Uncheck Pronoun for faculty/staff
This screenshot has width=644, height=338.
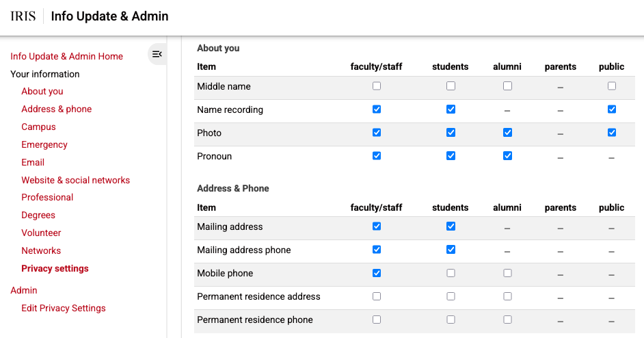click(x=377, y=156)
